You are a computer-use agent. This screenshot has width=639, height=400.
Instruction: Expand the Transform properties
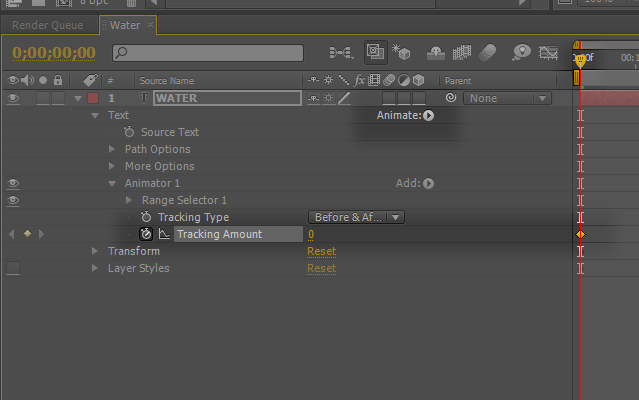pyautogui.click(x=96, y=251)
